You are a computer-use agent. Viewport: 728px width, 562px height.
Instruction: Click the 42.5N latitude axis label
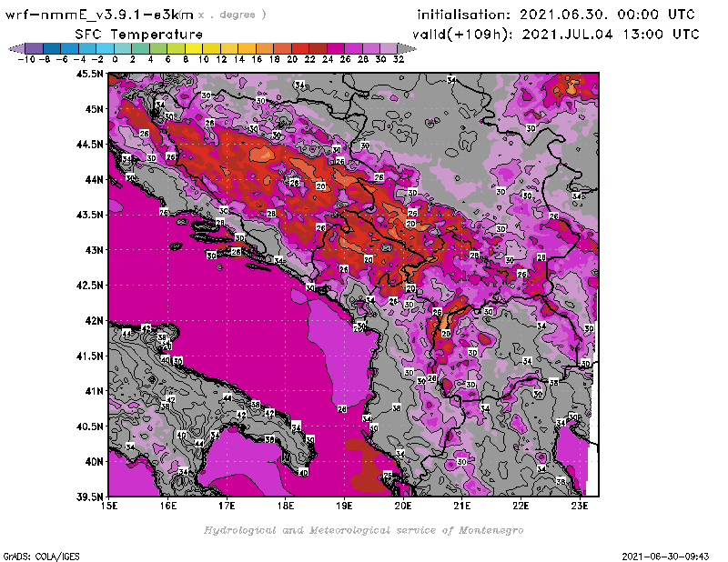coord(89,286)
